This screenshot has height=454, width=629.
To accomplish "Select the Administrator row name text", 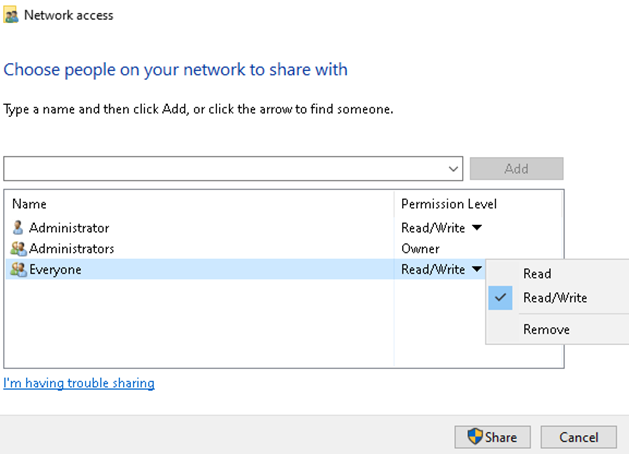I will point(69,228).
